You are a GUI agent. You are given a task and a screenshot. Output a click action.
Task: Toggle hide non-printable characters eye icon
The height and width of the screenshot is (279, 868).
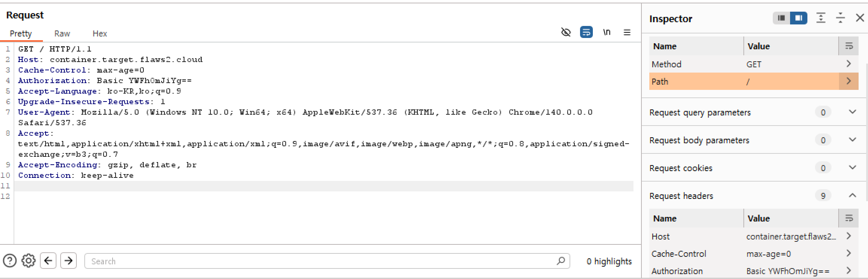pos(566,32)
